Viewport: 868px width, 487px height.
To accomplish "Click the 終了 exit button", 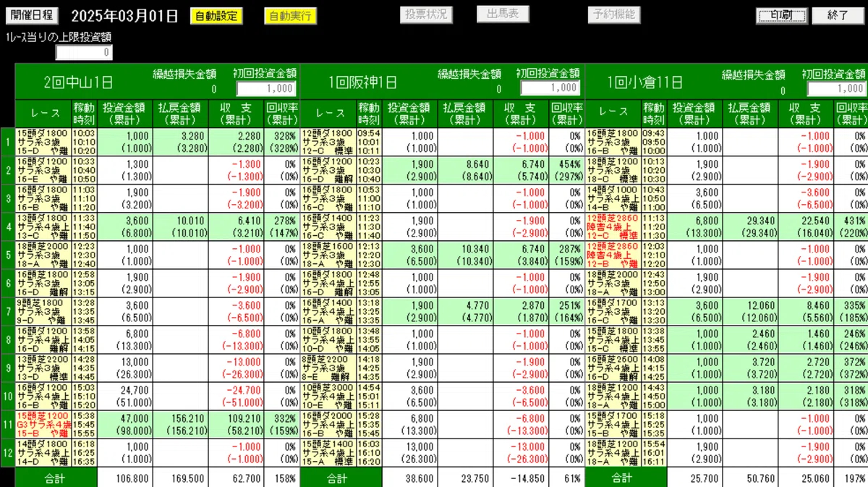I will point(837,15).
